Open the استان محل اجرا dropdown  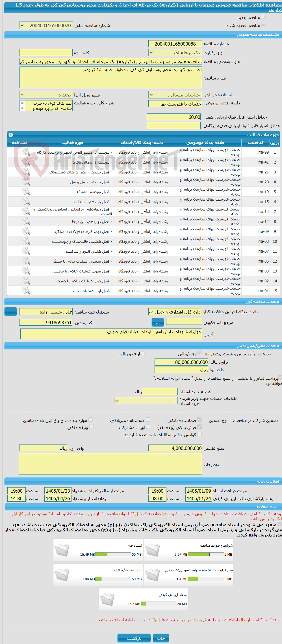coord(175,95)
